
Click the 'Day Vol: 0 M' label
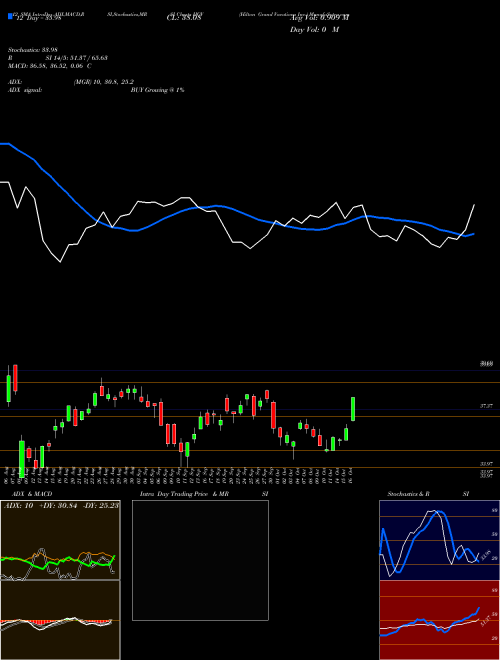click(x=314, y=30)
